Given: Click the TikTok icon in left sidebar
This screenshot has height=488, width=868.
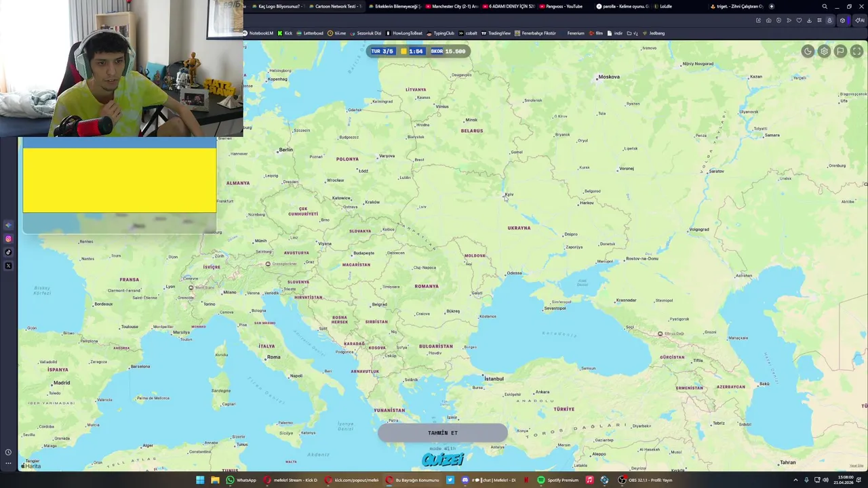Looking at the screenshot, I should [x=8, y=252].
